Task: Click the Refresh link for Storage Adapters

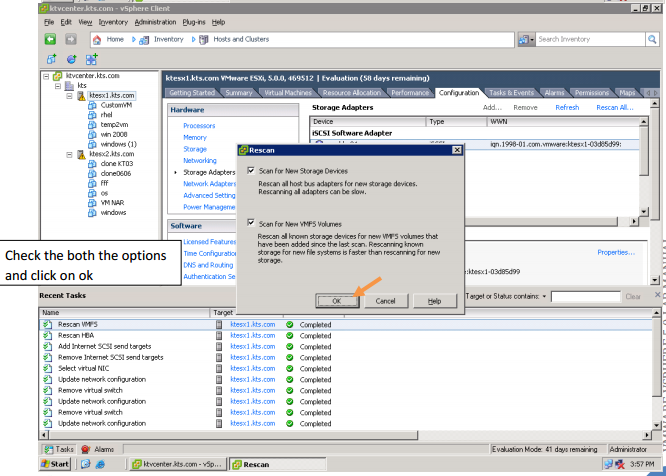Action: pos(567,107)
